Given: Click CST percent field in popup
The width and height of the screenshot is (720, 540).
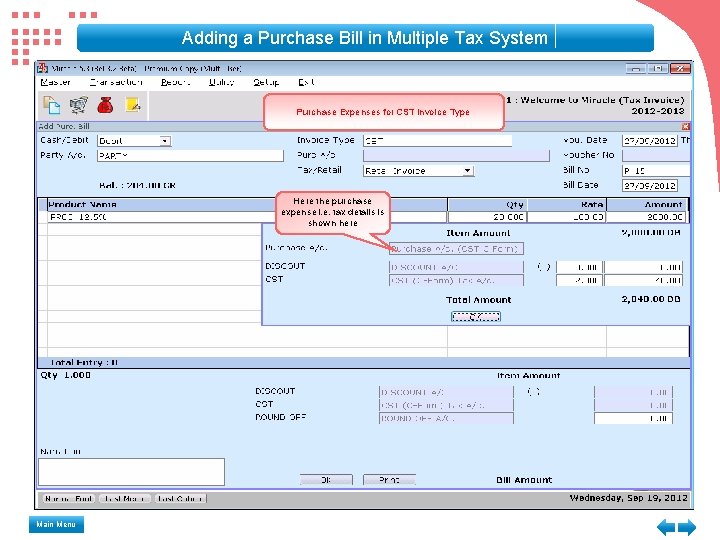Looking at the screenshot, I should [579, 280].
